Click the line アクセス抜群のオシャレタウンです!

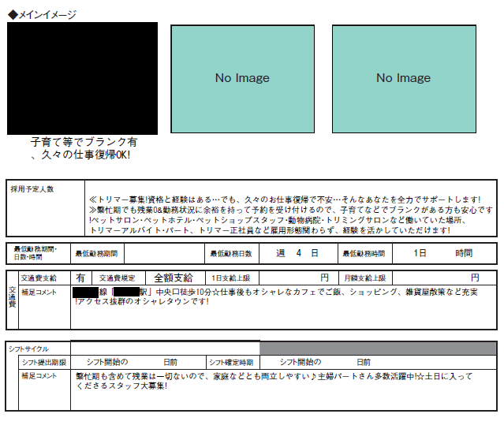(144, 301)
